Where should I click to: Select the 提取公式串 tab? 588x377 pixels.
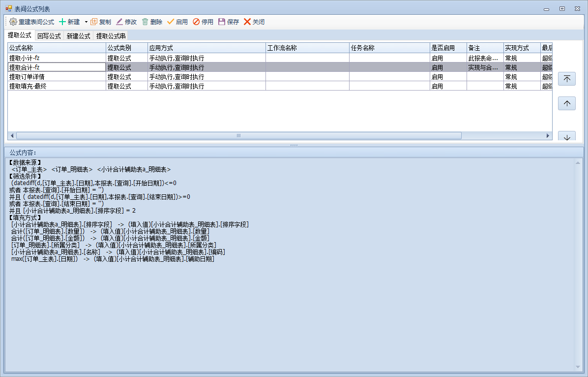tap(111, 36)
